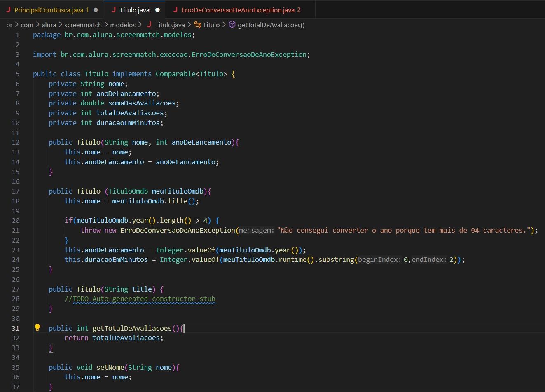Click the ErroDeConversaoDeAnoException name in import line

[249, 54]
